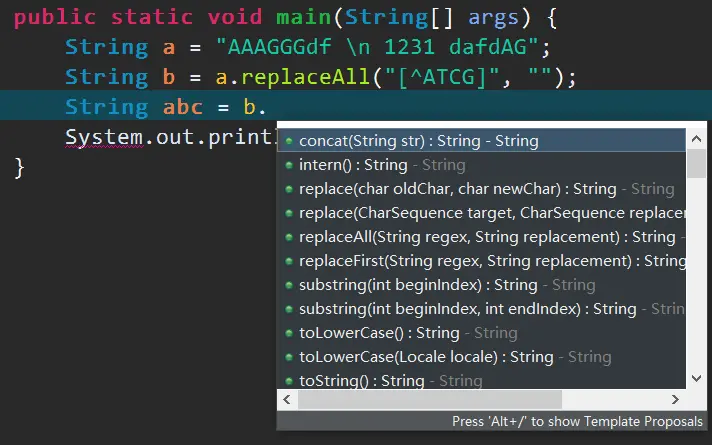Click the green method icon beside intern()
This screenshot has width=712, height=445.
289,165
